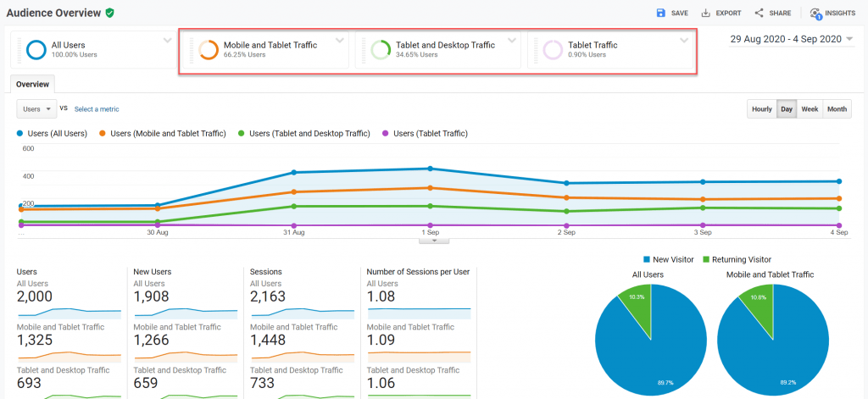Click the All Users blue circle icon
Viewport: 868px width, 399px height.
(x=36, y=50)
